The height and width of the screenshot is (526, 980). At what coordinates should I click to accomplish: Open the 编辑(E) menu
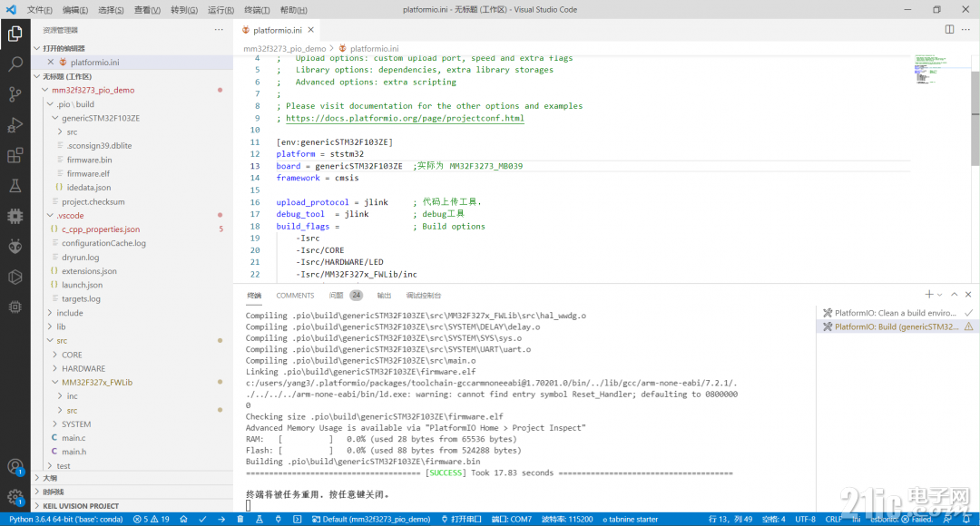(75, 10)
